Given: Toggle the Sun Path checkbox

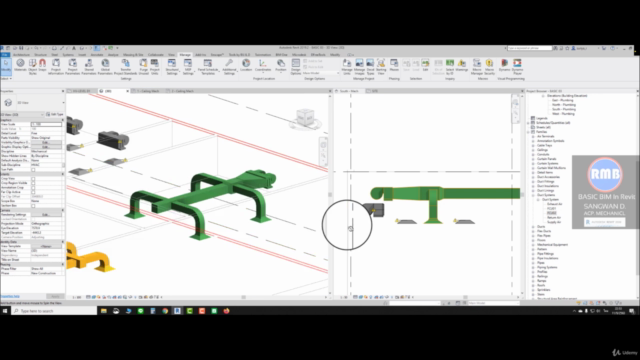Looking at the screenshot, I should (x=33, y=169).
